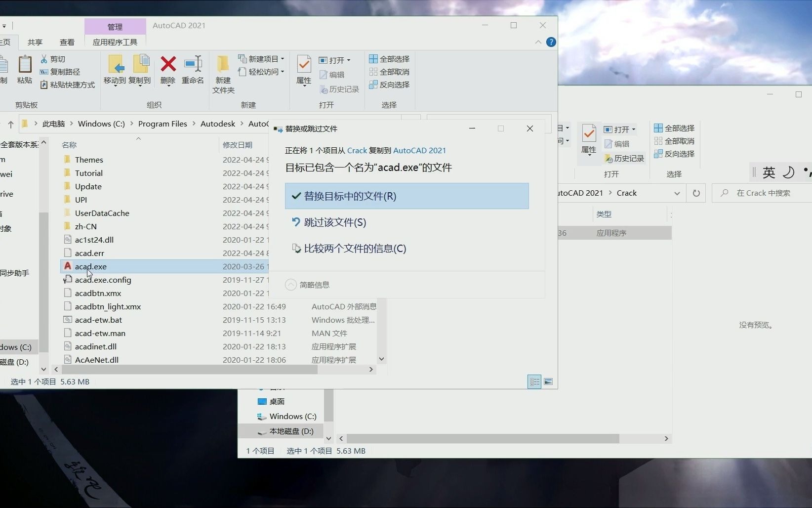Click the chevron after Autodesk in breadcrumb

[x=242, y=124]
